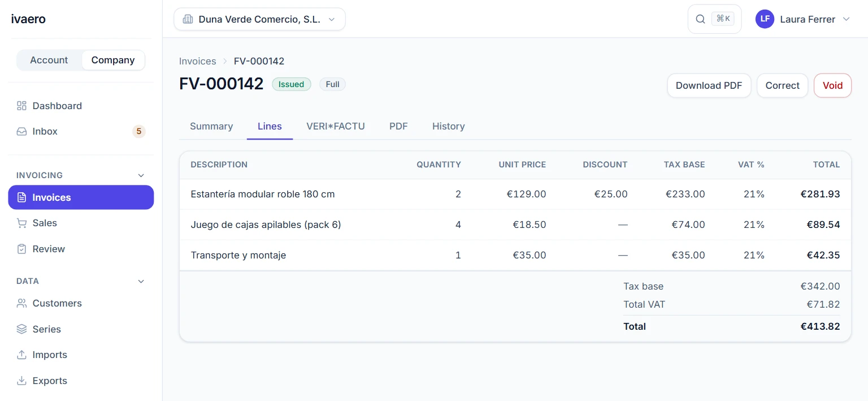Click the red Void button
Image resolution: width=868 pixels, height=401 pixels.
(x=832, y=85)
